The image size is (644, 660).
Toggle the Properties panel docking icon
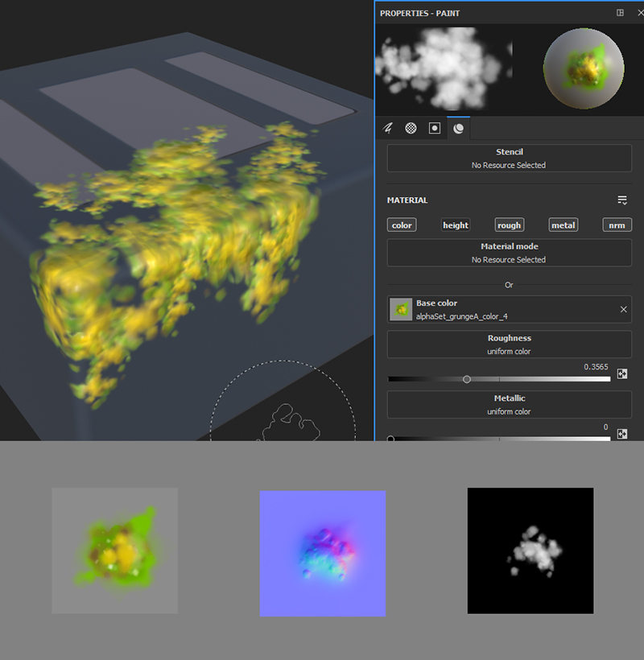click(x=620, y=13)
